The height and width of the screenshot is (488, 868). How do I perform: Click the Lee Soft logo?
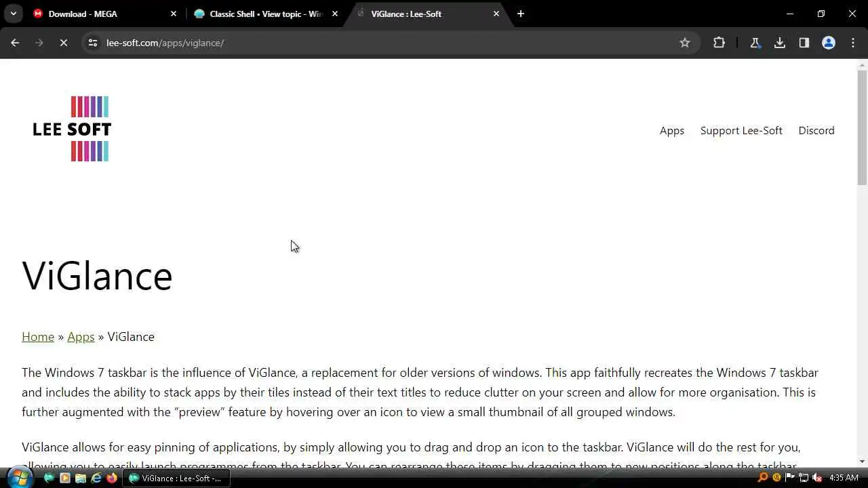tap(72, 129)
